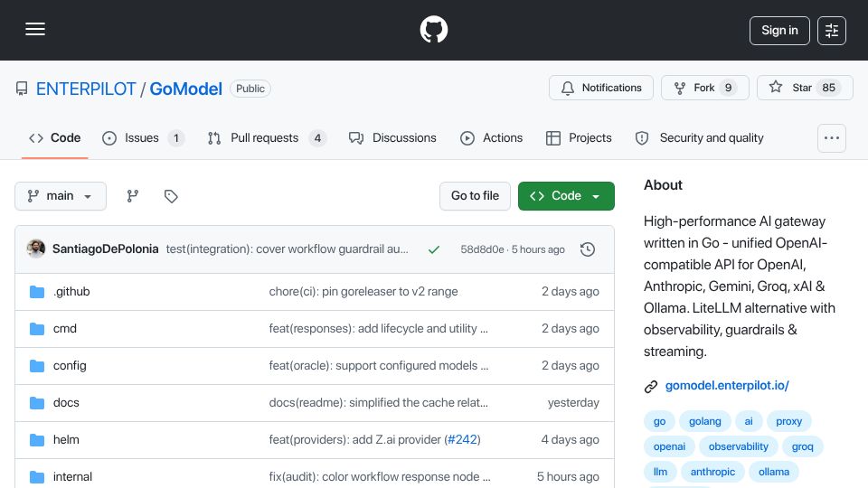Open the docs folder
Screen dimensions: 868x488
point(66,403)
